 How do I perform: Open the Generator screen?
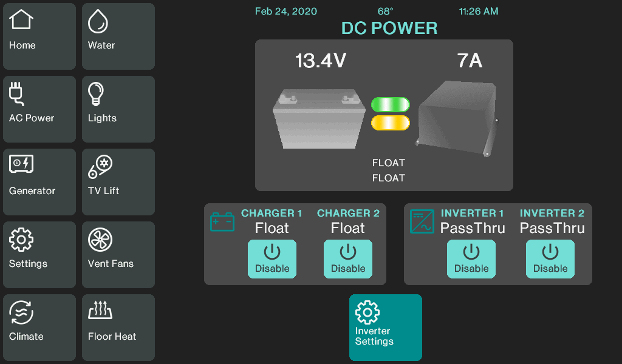(x=39, y=182)
